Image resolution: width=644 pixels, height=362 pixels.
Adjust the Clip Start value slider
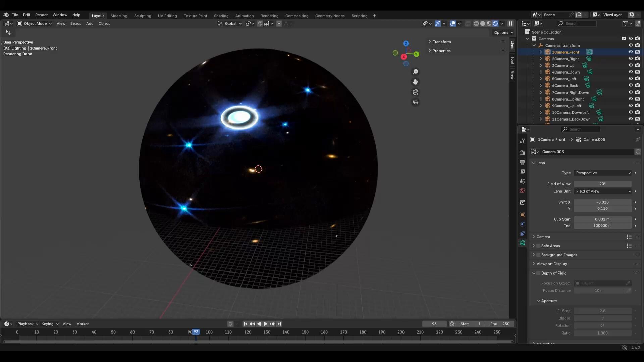click(x=602, y=219)
